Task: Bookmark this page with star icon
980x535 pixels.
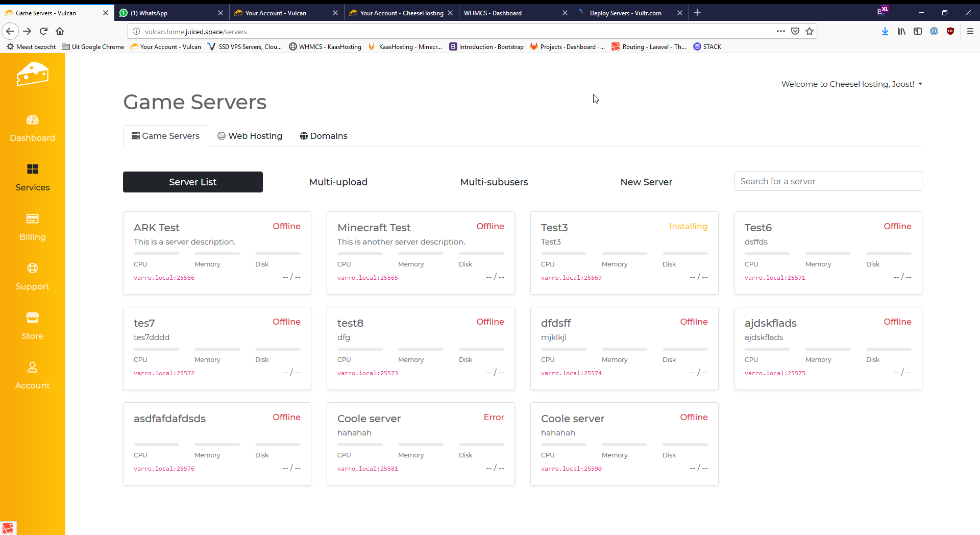Action: (x=810, y=31)
